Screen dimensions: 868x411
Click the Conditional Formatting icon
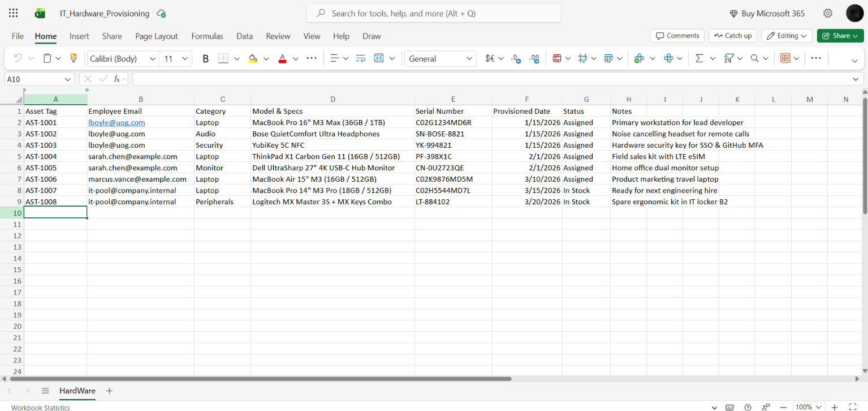(x=557, y=58)
